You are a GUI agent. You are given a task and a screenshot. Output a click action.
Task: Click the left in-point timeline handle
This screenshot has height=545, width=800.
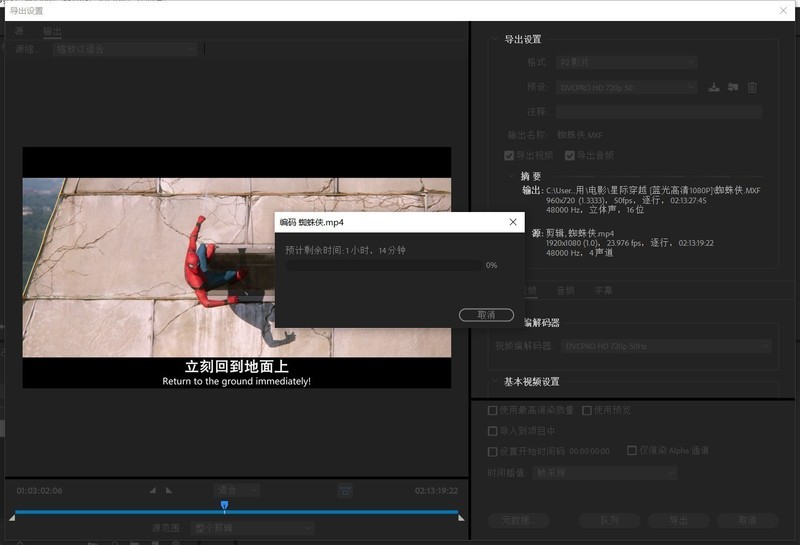tap(12, 517)
